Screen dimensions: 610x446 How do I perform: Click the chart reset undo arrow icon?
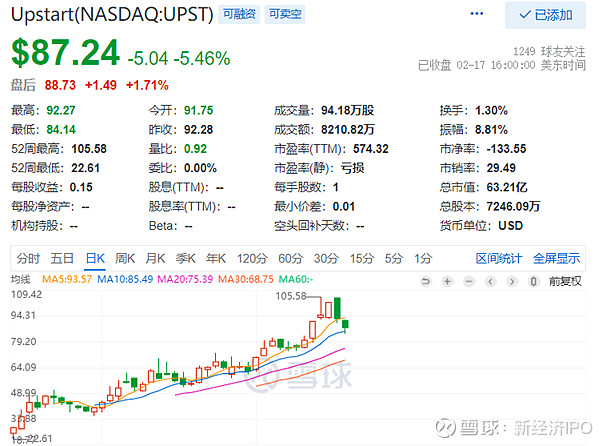coord(426,281)
